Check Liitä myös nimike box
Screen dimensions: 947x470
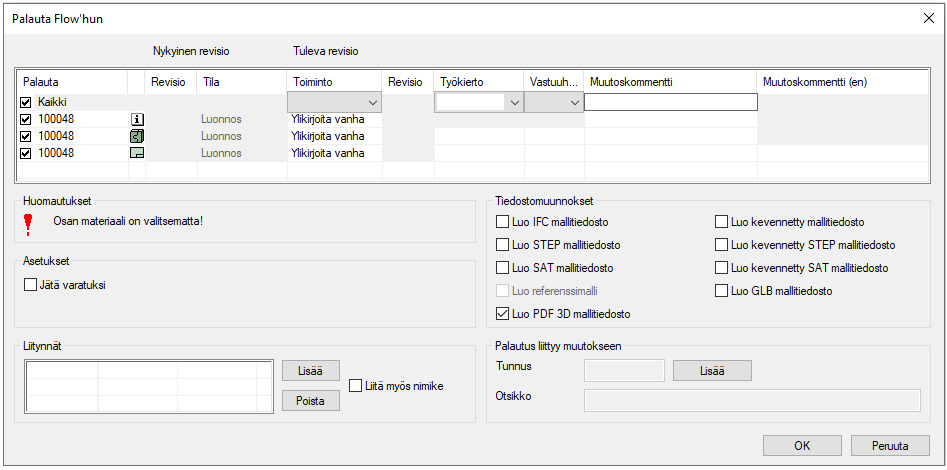coord(356,386)
